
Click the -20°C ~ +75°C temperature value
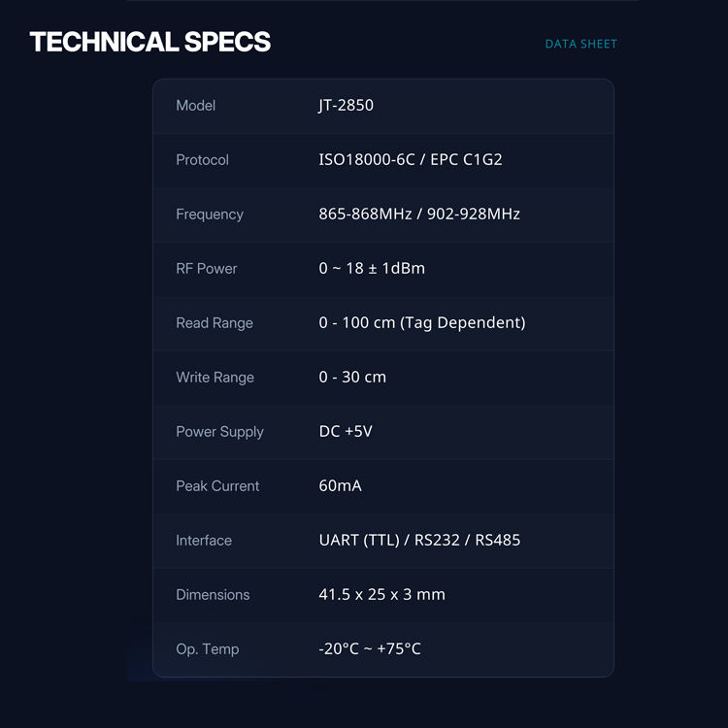click(x=370, y=648)
